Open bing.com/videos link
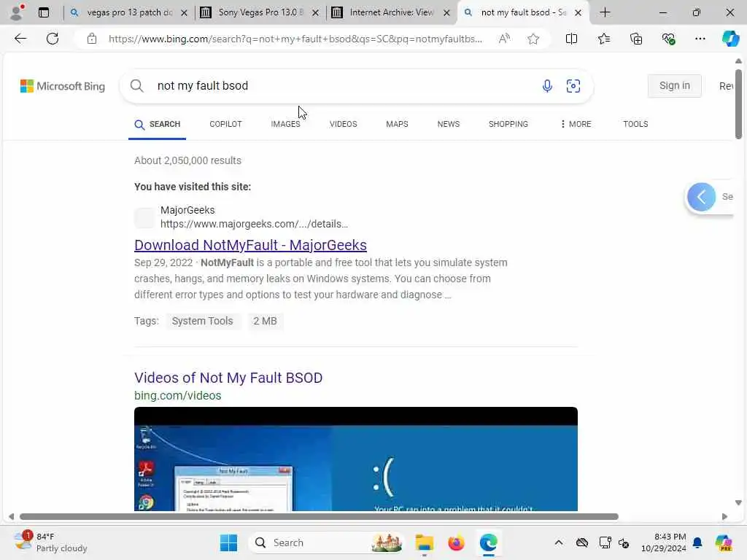Image resolution: width=747 pixels, height=560 pixels. pyautogui.click(x=178, y=396)
